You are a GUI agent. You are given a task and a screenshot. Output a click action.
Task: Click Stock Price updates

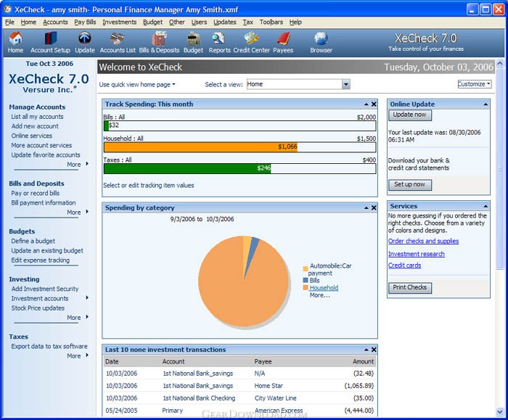coord(38,308)
